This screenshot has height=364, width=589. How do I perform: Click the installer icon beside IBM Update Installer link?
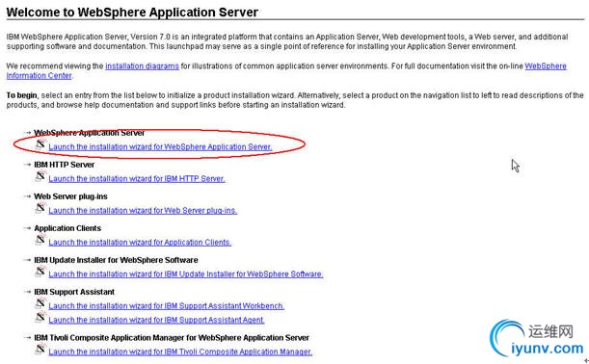(40, 272)
